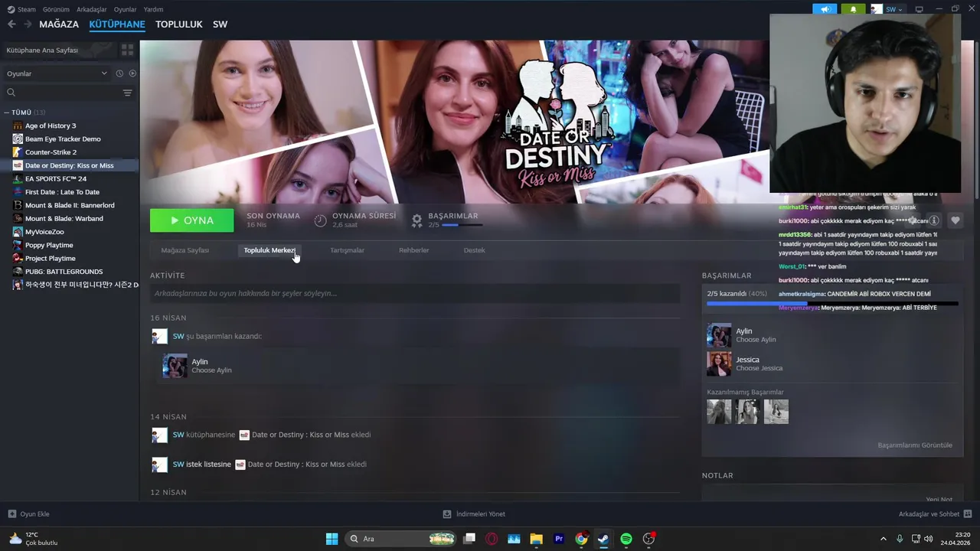Open the Yardım menu
This screenshot has width=980, height=551.
coord(153,9)
